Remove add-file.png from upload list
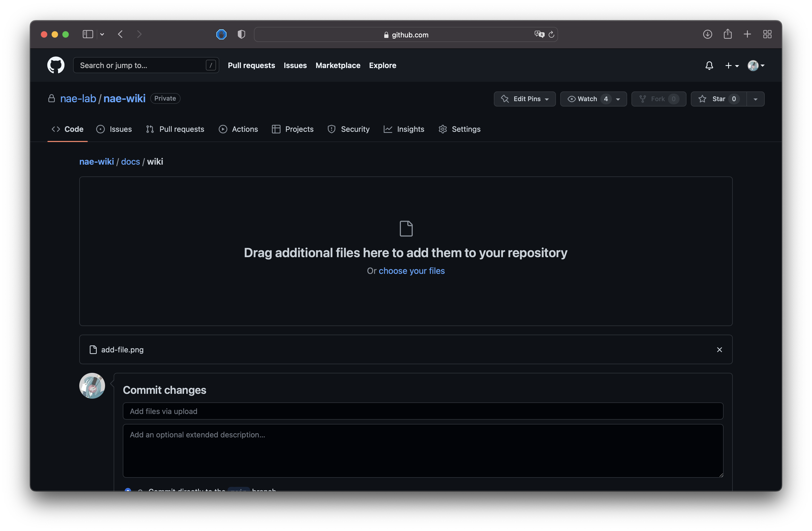Viewport: 812px width, 531px height. (x=719, y=349)
